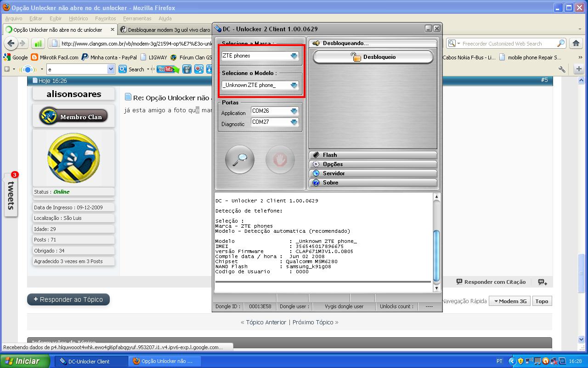Expand the Opções section in DC-Unlocker
This screenshot has width=588, height=368.
point(373,164)
